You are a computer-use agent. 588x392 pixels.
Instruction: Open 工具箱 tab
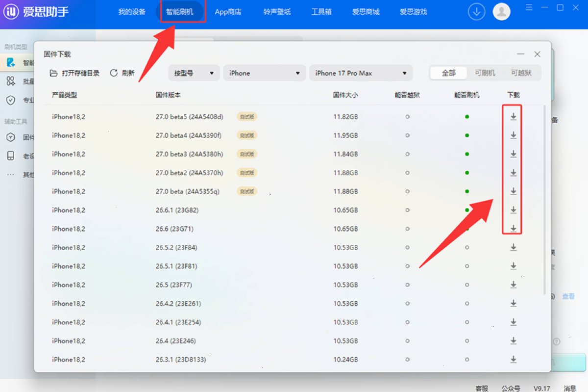click(321, 12)
